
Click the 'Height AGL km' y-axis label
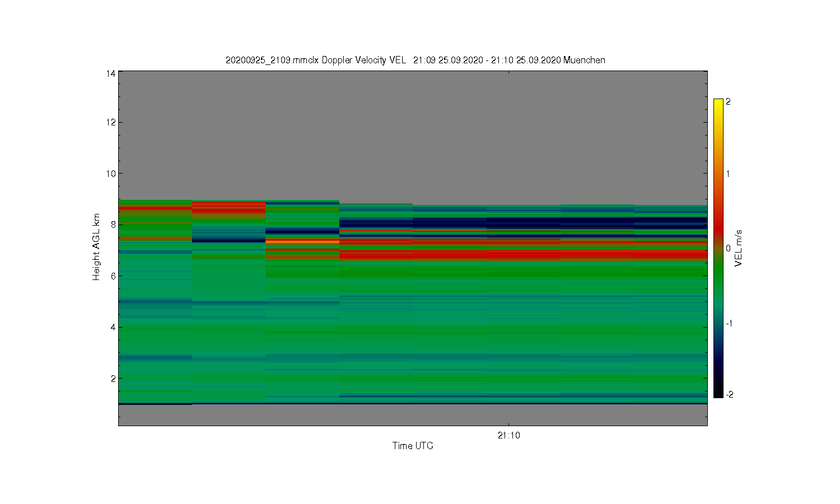click(x=96, y=247)
